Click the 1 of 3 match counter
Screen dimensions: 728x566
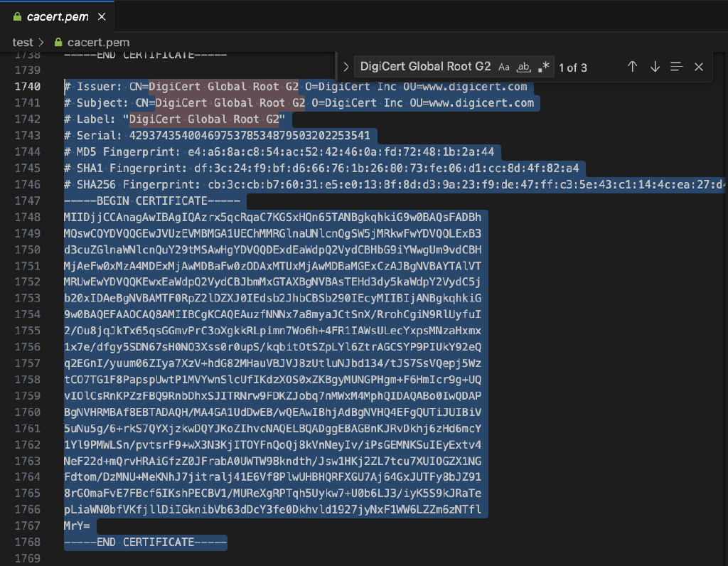pos(572,68)
